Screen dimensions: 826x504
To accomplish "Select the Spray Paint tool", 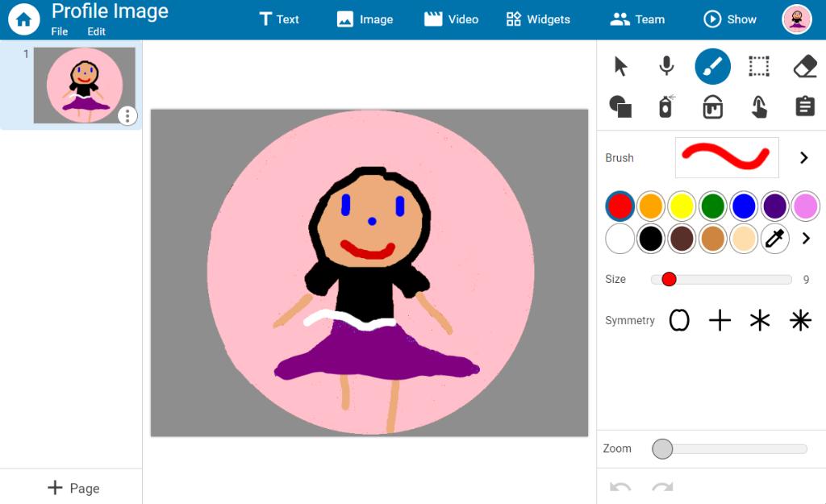I will 667,106.
